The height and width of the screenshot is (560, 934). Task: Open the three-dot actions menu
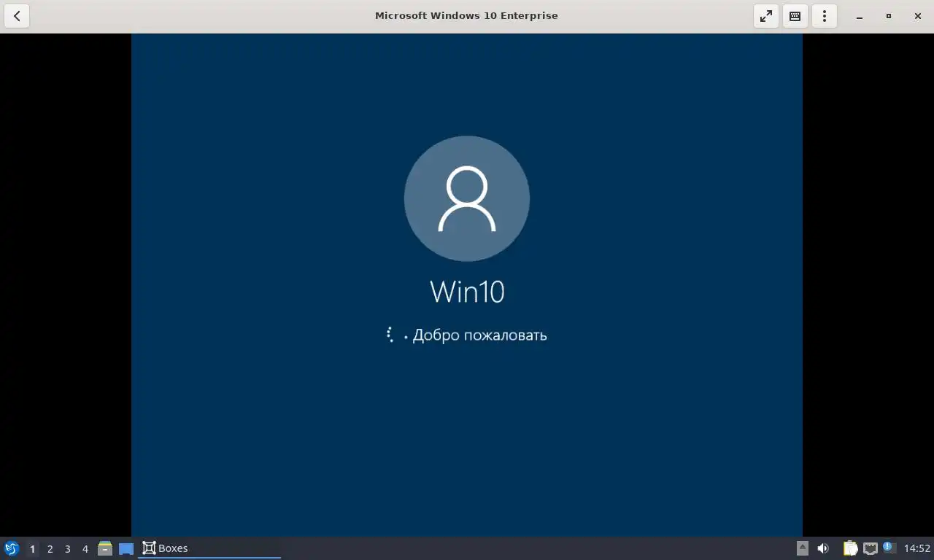click(825, 16)
